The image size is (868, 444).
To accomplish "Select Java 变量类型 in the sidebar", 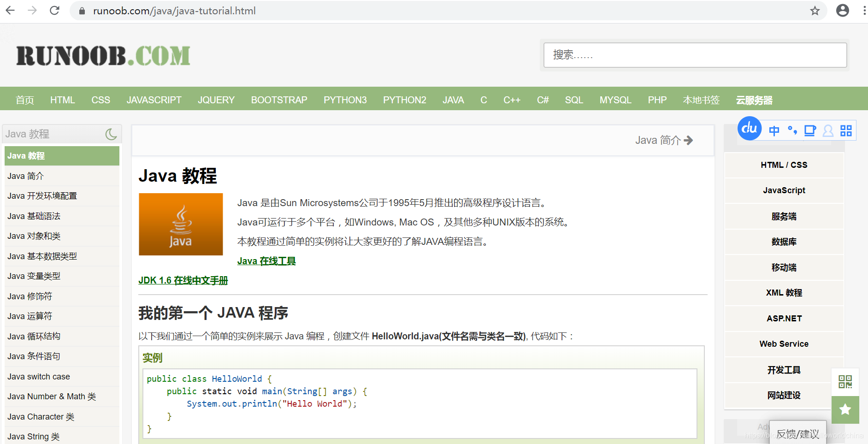I will tap(62, 276).
